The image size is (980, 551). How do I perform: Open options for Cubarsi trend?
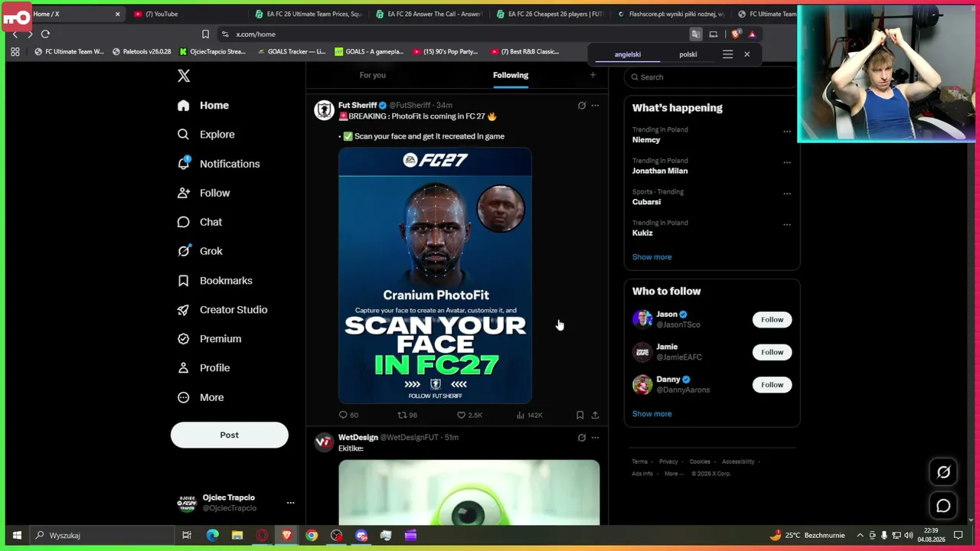pyautogui.click(x=787, y=194)
